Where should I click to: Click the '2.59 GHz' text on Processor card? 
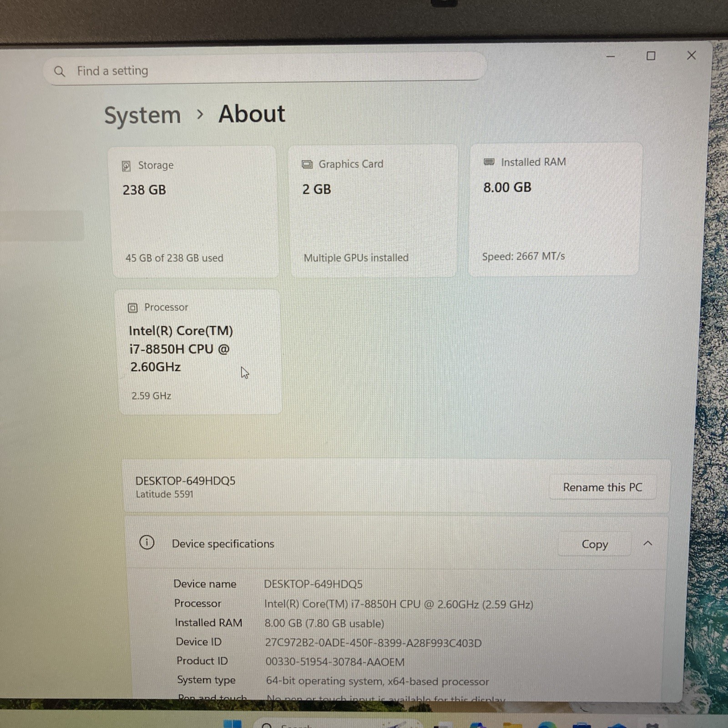(x=151, y=396)
